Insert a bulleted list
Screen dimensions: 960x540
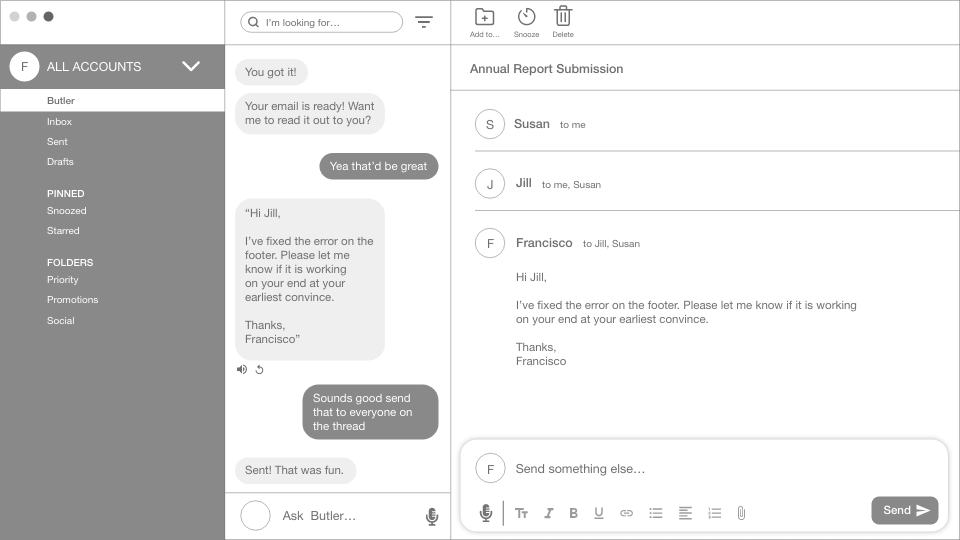pyautogui.click(x=656, y=513)
